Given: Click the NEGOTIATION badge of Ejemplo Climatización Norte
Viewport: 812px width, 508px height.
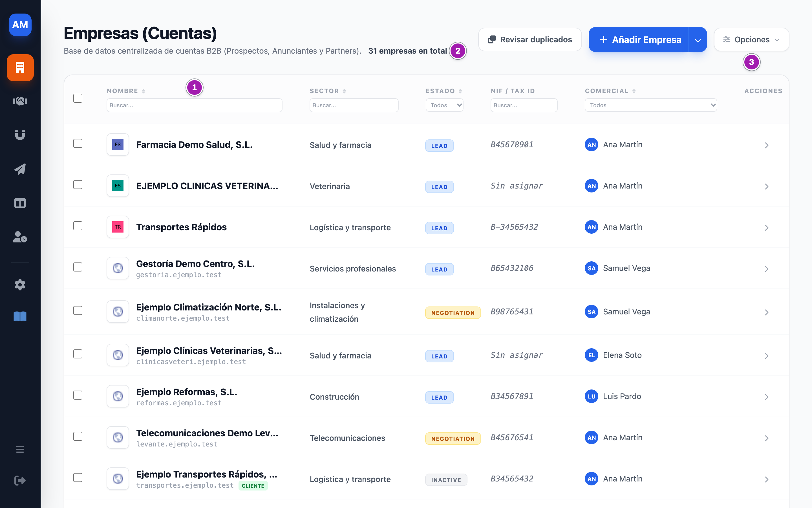Looking at the screenshot, I should (x=453, y=313).
